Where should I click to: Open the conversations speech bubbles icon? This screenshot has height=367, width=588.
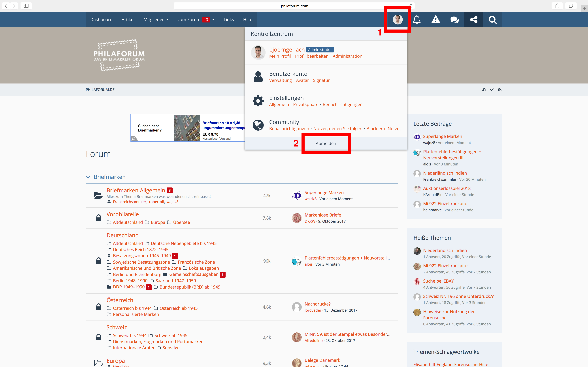tap(455, 19)
